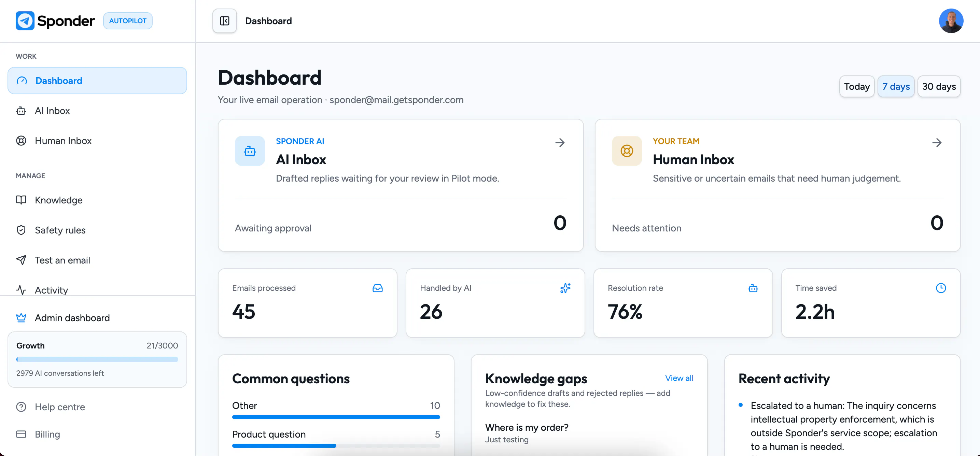Image resolution: width=980 pixels, height=456 pixels.
Task: Go to Dashboard in the sidebar
Action: pyautogui.click(x=97, y=81)
